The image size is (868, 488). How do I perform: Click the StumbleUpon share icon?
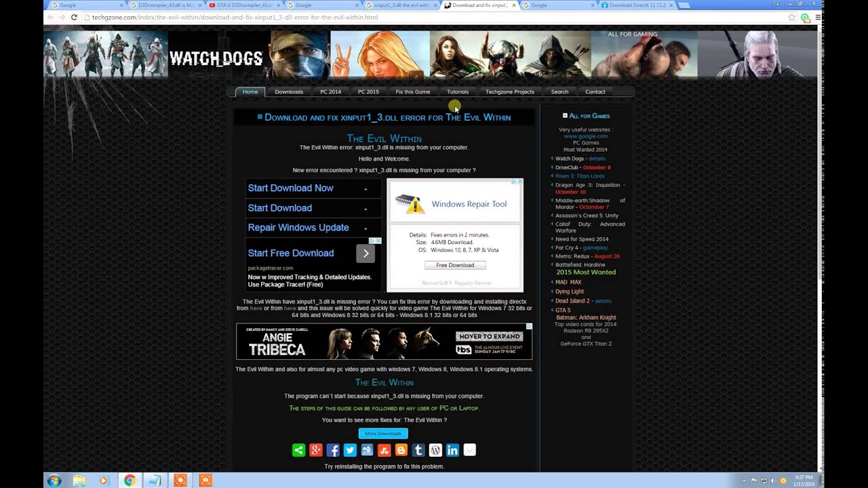(x=384, y=450)
